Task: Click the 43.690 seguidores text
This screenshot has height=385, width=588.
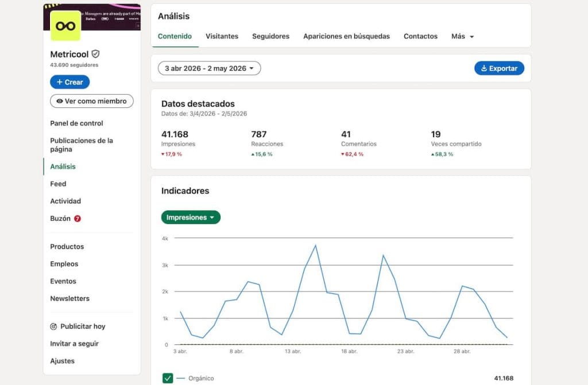Action: coord(74,65)
